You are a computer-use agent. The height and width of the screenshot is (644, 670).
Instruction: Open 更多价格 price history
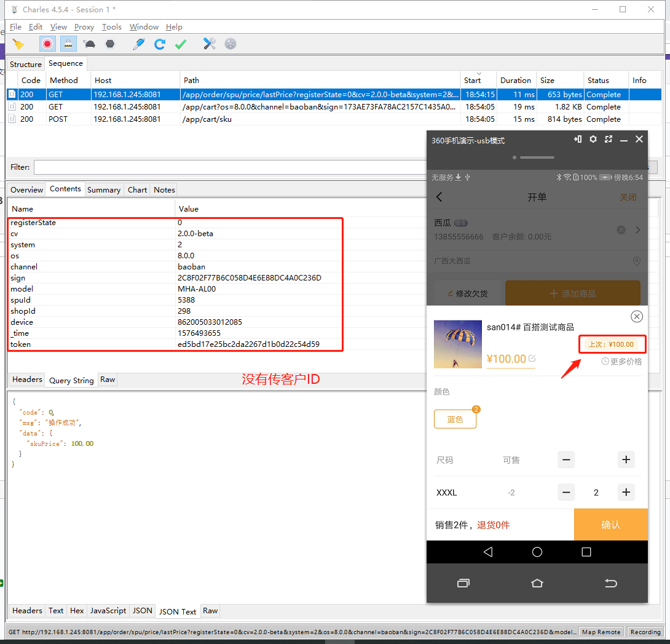pos(621,361)
